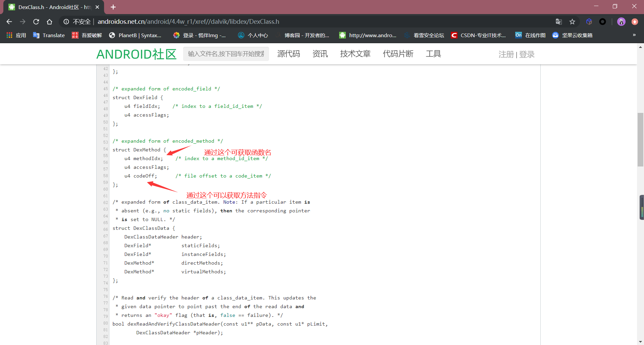Click the 'DexClassDataHeader *pHeader);' code line
Image resolution: width=644 pixels, height=345 pixels.
[x=179, y=333]
